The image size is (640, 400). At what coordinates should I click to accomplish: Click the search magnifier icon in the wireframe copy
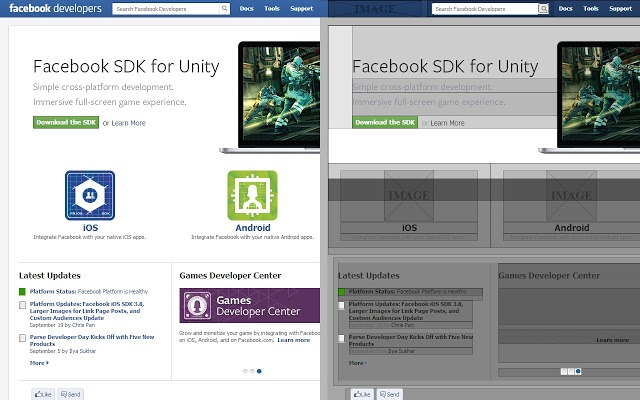tap(543, 9)
